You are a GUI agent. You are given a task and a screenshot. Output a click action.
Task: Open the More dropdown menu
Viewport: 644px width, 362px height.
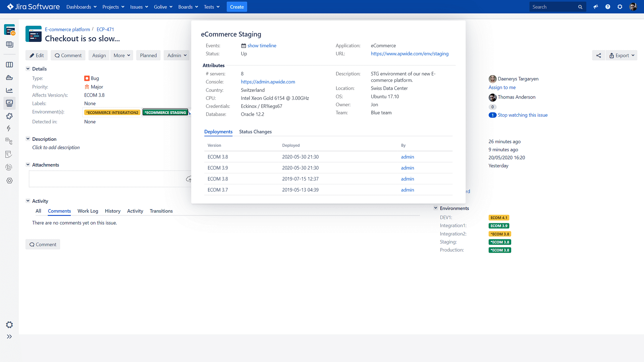(121, 55)
